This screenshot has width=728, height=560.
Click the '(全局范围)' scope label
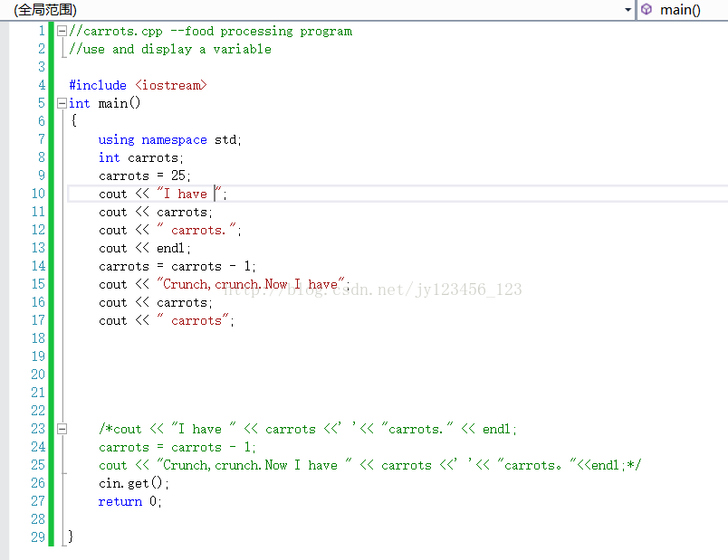pos(45,10)
